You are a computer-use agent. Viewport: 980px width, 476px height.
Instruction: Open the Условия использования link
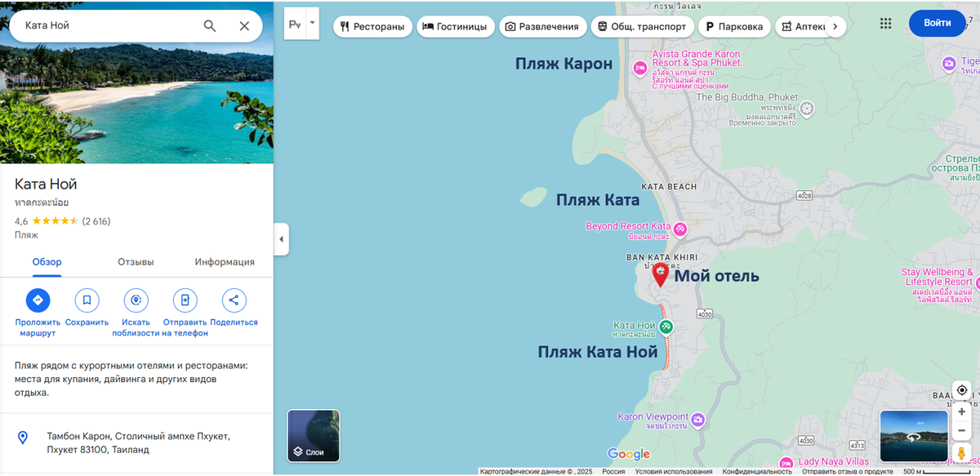click(673, 472)
